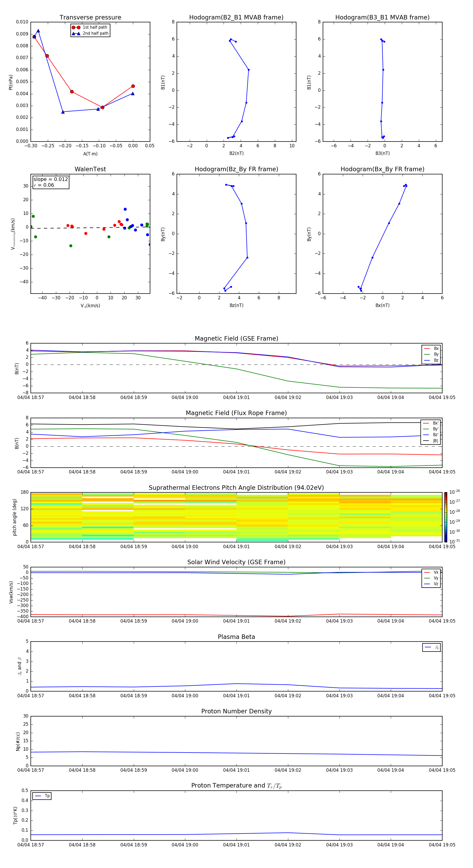This screenshot has height=868, width=473.
Task: Select the βp legend entry in Plasma Beta plot
Action: coord(431,647)
